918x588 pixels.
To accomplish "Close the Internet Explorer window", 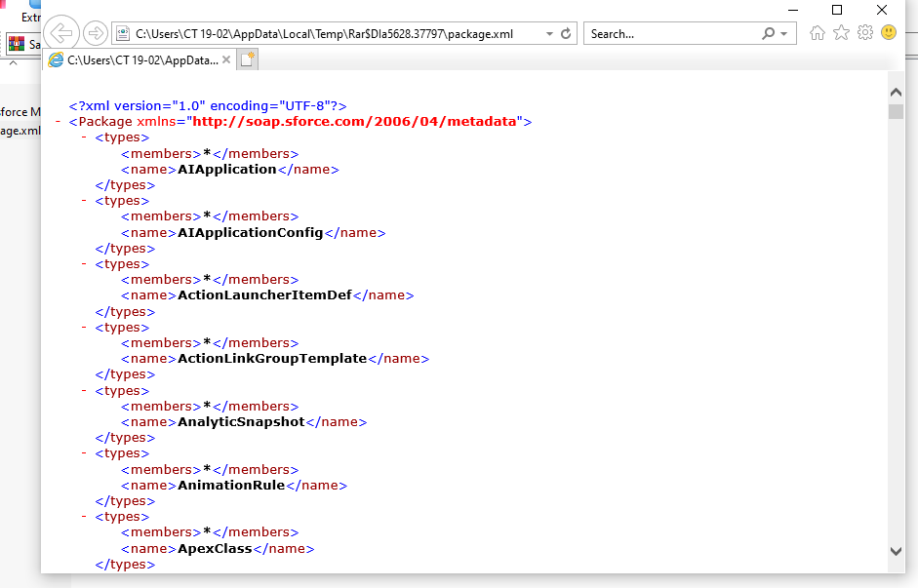I will pos(882,10).
